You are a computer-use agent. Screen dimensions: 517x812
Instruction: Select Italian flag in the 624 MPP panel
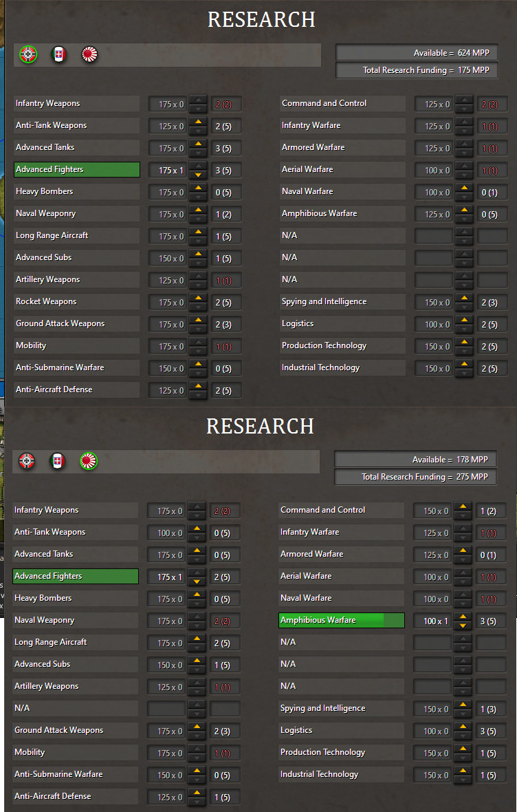click(59, 54)
